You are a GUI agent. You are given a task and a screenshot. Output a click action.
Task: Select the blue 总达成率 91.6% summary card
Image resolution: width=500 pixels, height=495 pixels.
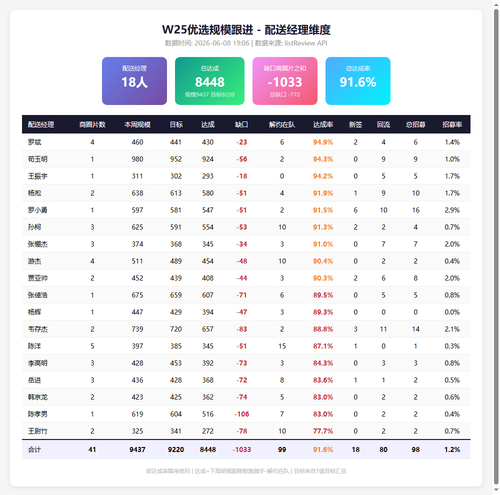coord(358,81)
